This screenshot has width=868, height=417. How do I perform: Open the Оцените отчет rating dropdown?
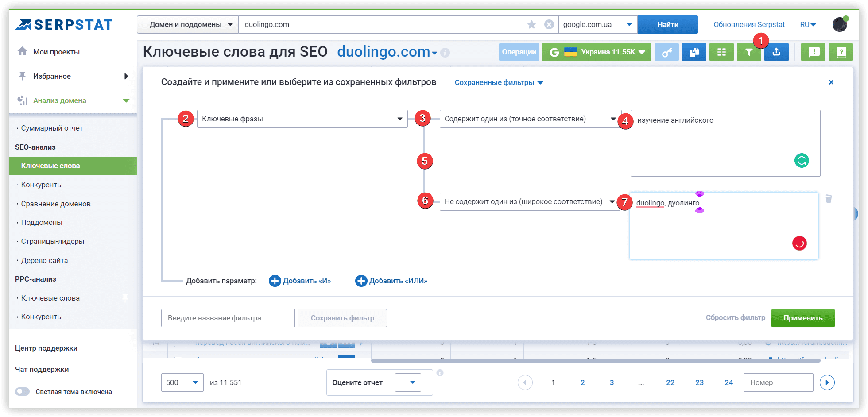coord(408,382)
